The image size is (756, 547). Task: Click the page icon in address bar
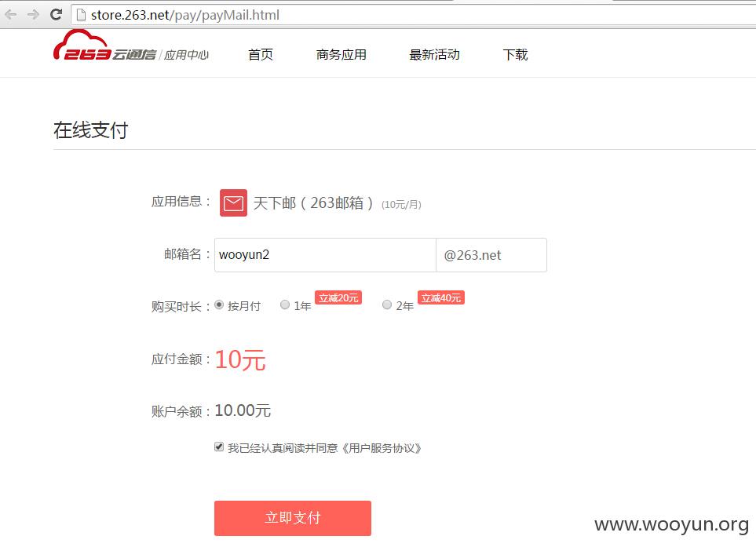click(81, 15)
